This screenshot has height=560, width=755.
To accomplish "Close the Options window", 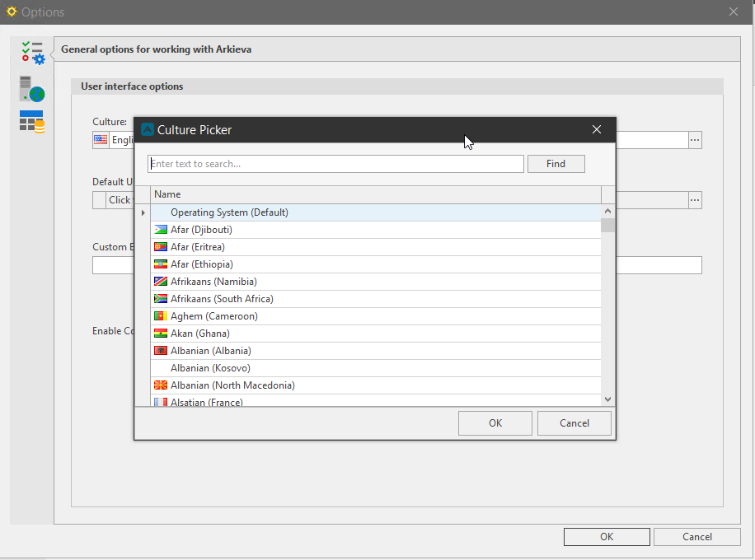I will pyautogui.click(x=734, y=12).
